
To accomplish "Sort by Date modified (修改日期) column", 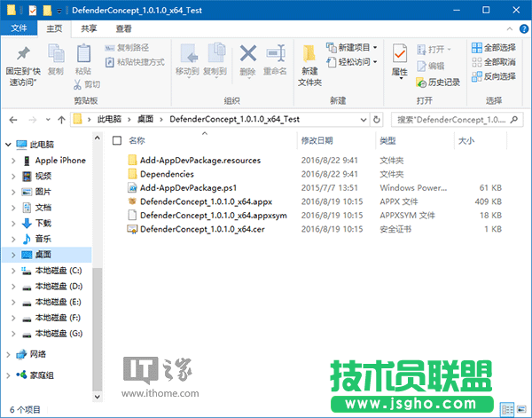I will pos(317,140).
